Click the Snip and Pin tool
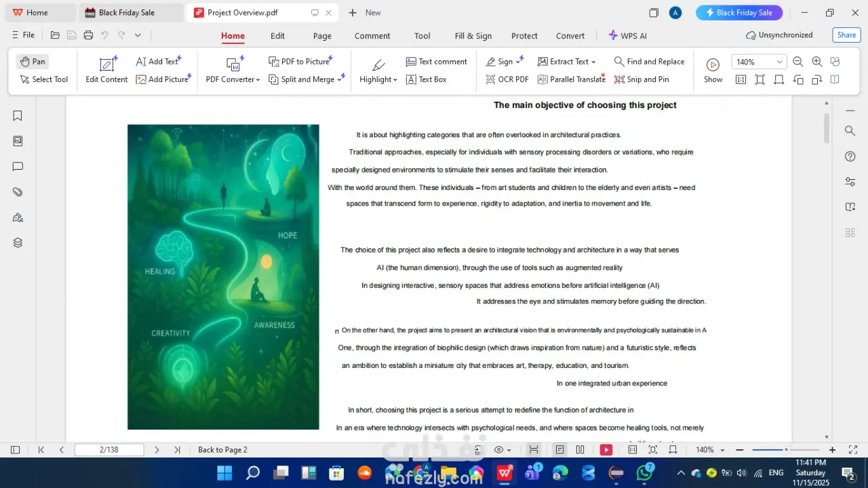The image size is (868, 488). (x=642, y=79)
